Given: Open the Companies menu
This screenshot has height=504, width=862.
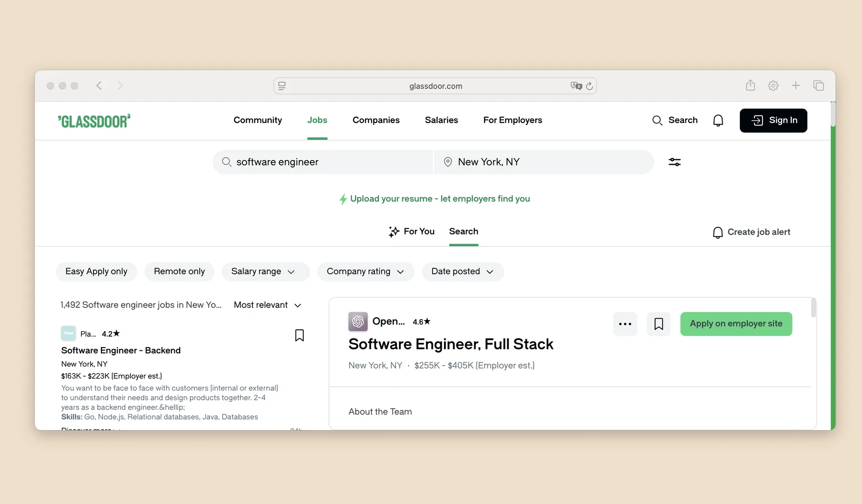Looking at the screenshot, I should 376,120.
